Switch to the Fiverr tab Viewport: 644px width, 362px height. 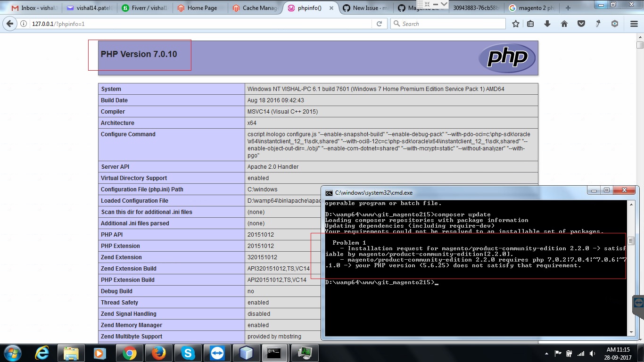point(145,8)
